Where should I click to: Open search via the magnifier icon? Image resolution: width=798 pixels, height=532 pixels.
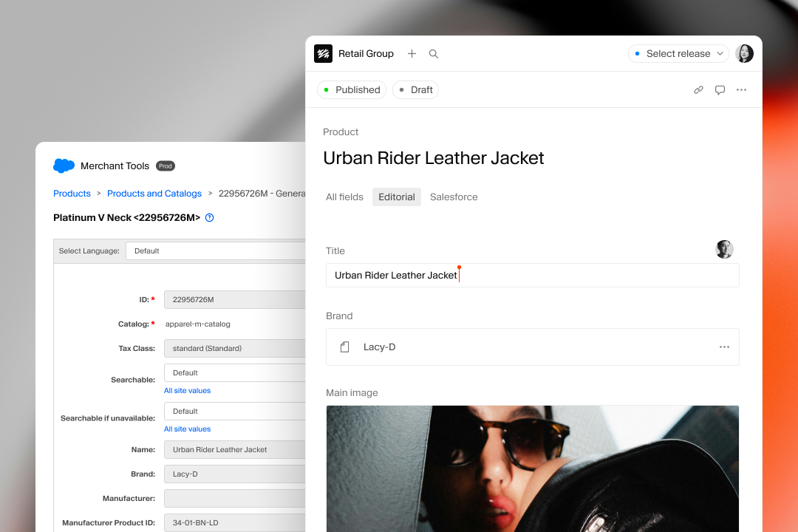(x=434, y=53)
